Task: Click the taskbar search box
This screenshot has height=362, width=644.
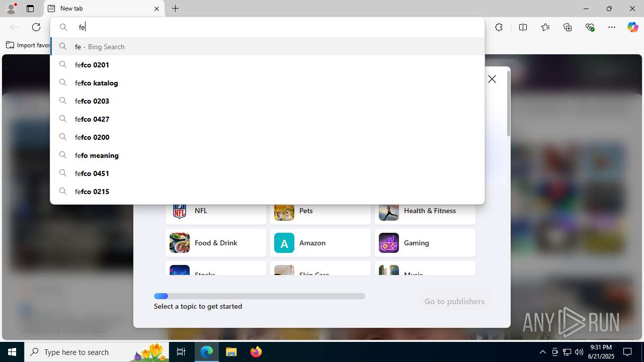Action: pos(98,352)
